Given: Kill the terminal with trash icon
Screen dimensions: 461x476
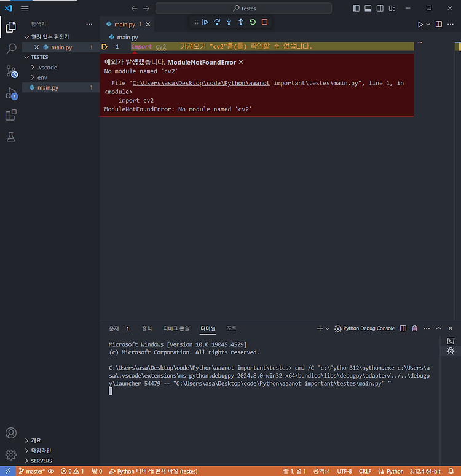Looking at the screenshot, I should click(414, 328).
